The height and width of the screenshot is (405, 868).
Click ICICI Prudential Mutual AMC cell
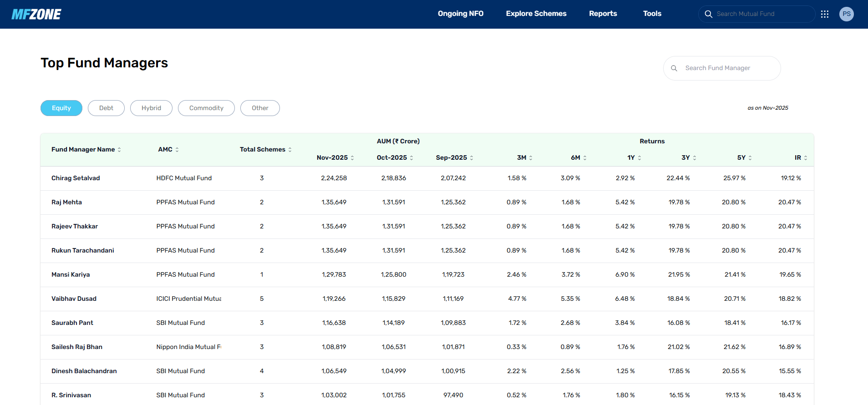tap(189, 299)
